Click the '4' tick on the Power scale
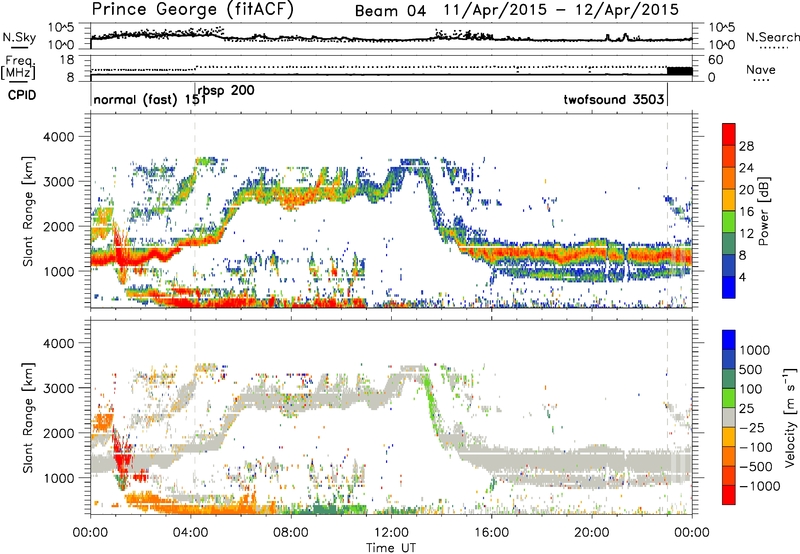The image size is (800, 554). click(742, 277)
